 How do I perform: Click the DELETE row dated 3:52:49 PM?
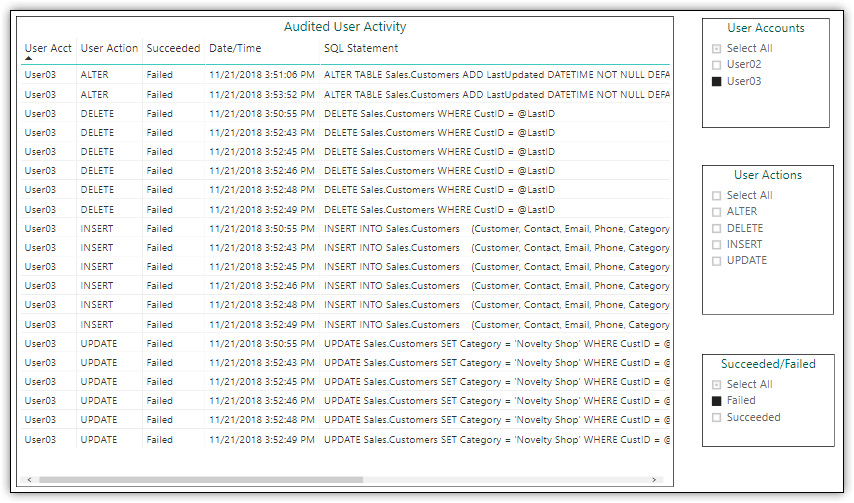[x=345, y=210]
